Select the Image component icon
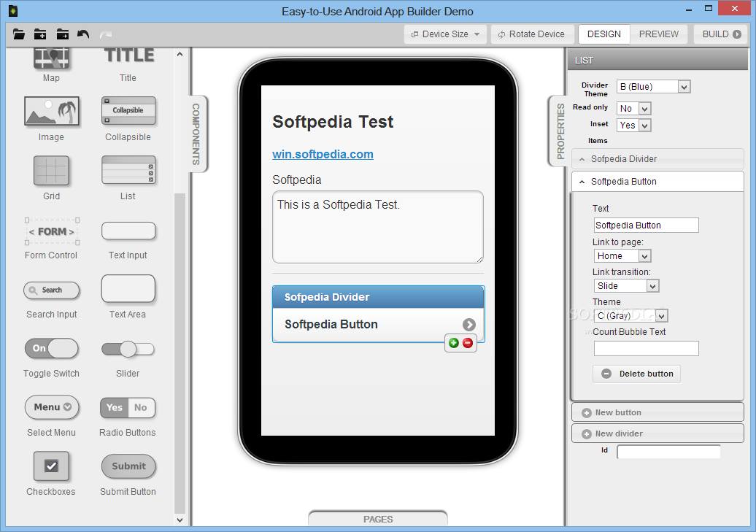 point(51,111)
